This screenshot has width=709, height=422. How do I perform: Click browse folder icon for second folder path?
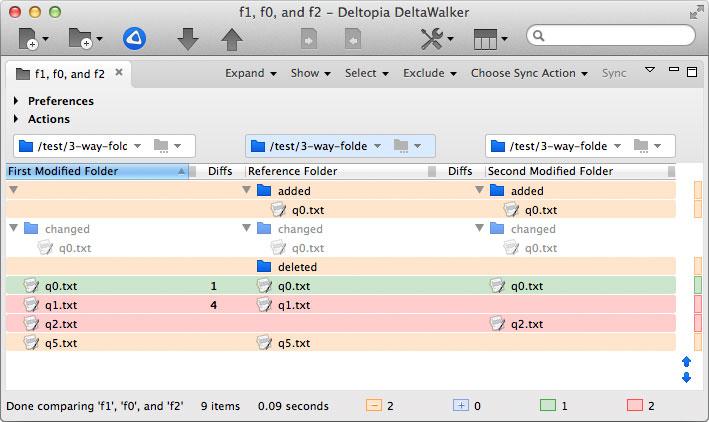tap(641, 146)
